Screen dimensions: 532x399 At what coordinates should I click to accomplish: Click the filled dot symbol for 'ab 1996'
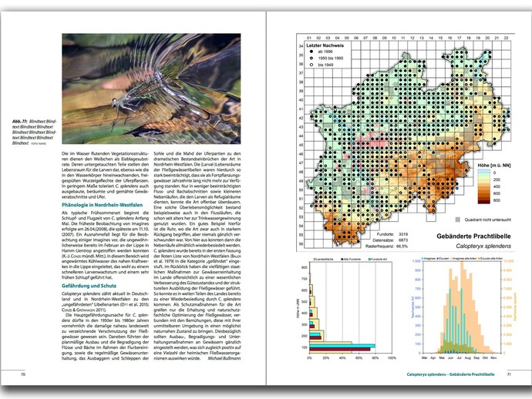pyautogui.click(x=311, y=52)
